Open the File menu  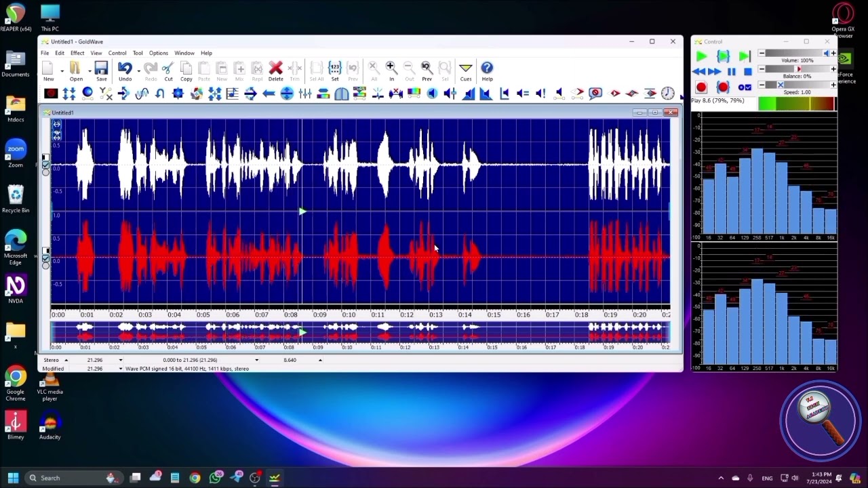44,53
